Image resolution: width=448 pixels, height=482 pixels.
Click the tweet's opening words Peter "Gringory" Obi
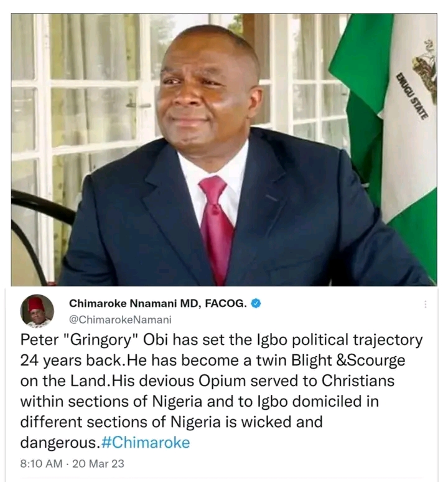click(90, 340)
